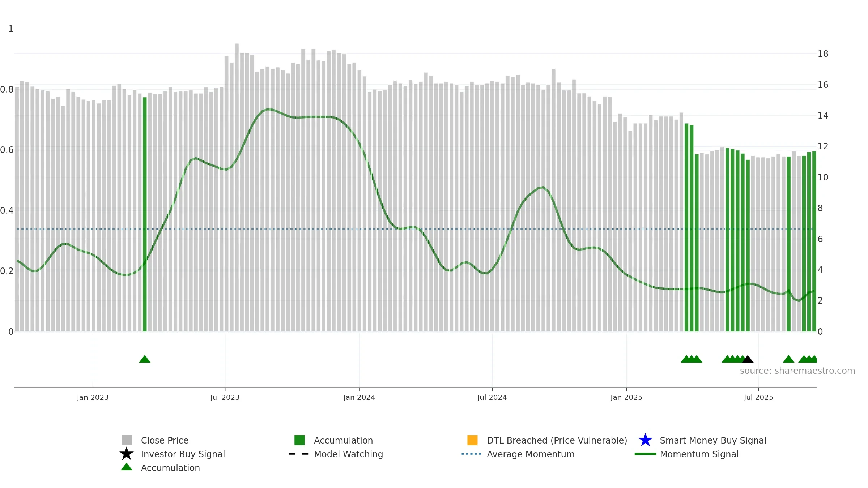
Task: Click the black Investor Buy Signal star icon
Action: point(127,454)
